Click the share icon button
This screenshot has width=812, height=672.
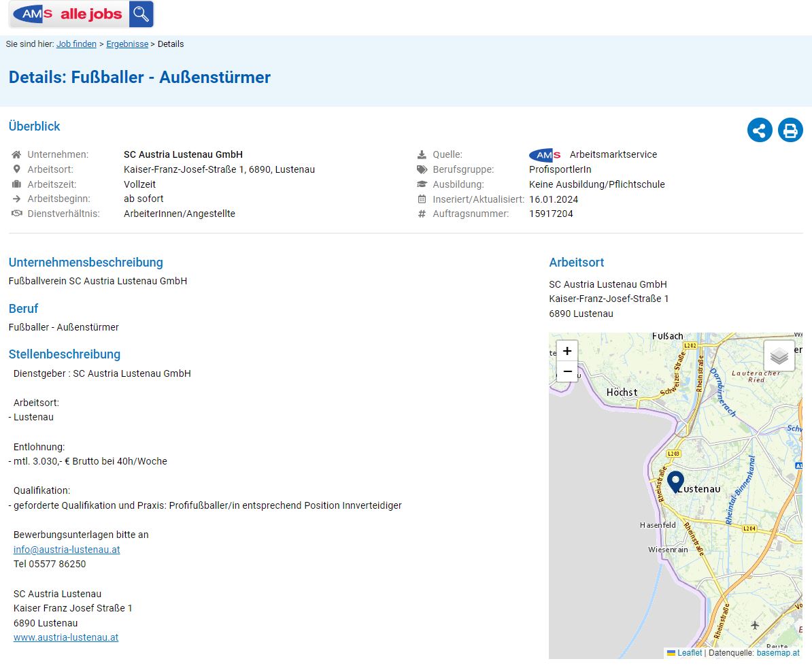760,130
